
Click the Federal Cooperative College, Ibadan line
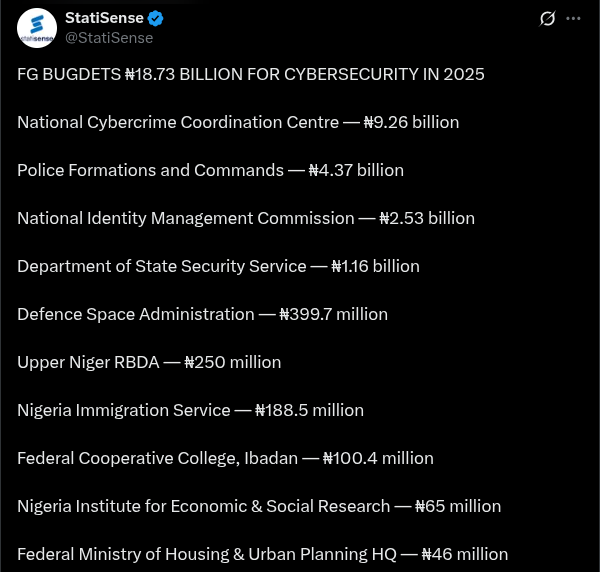click(225, 458)
